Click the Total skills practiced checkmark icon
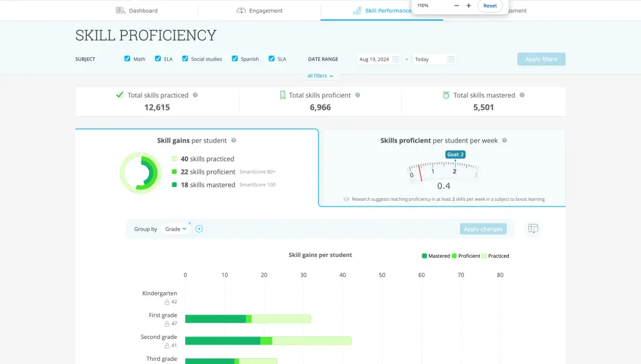The width and height of the screenshot is (641, 364). pyautogui.click(x=120, y=95)
